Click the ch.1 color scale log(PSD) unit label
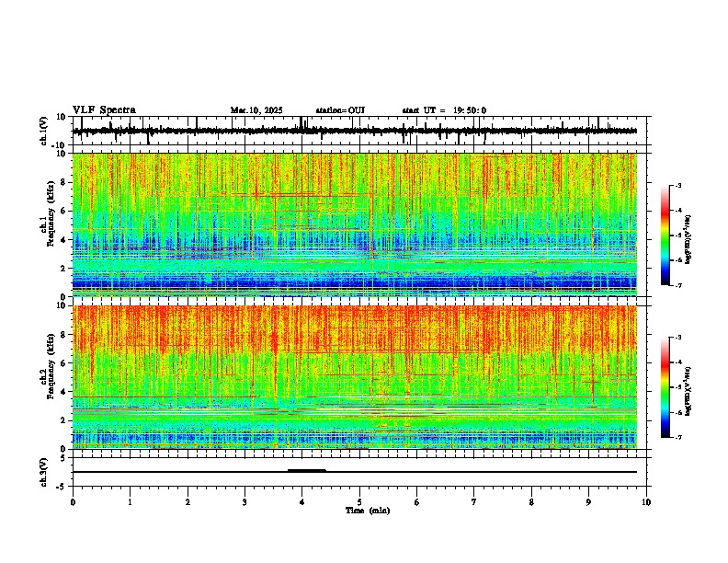Screen dimensions: 728x563 [x=688, y=240]
